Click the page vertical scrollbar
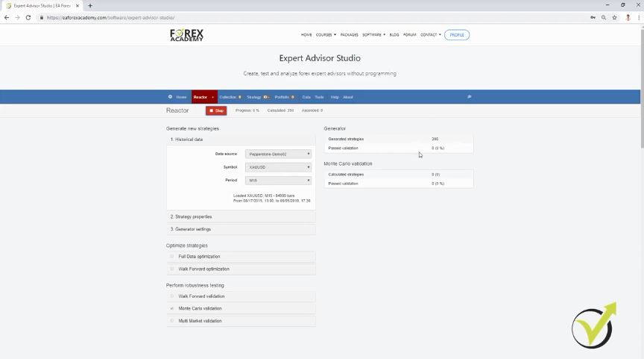This screenshot has height=359, width=644. click(x=642, y=87)
